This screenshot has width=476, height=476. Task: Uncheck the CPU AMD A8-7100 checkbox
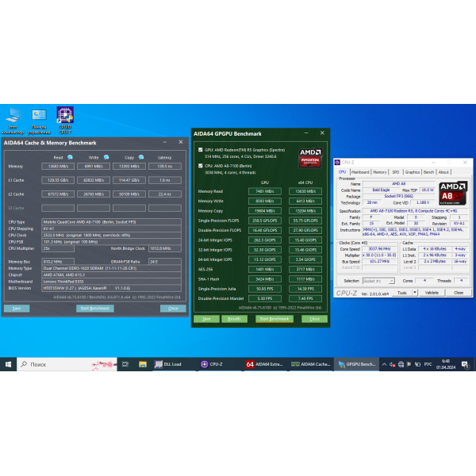pyautogui.click(x=201, y=166)
